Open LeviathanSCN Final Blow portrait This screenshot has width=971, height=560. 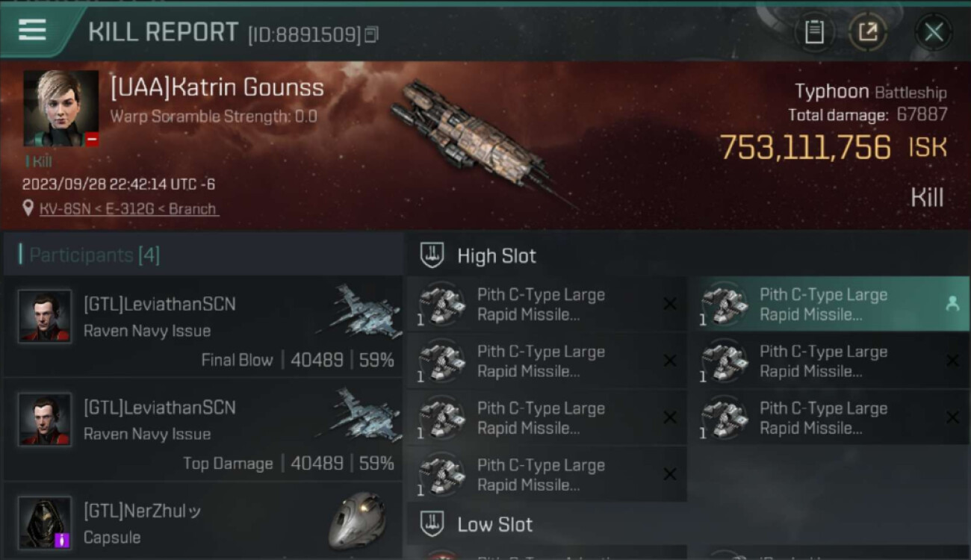pos(45,317)
